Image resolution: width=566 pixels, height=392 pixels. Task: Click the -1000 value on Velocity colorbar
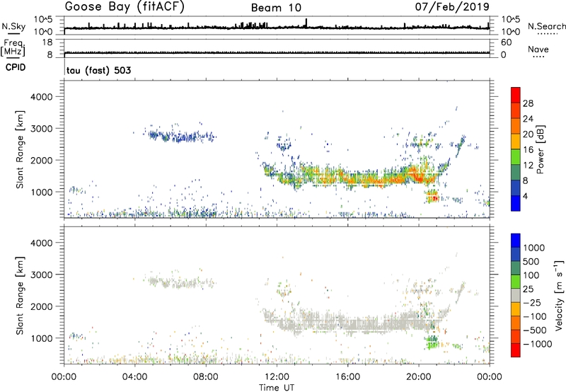pos(538,344)
